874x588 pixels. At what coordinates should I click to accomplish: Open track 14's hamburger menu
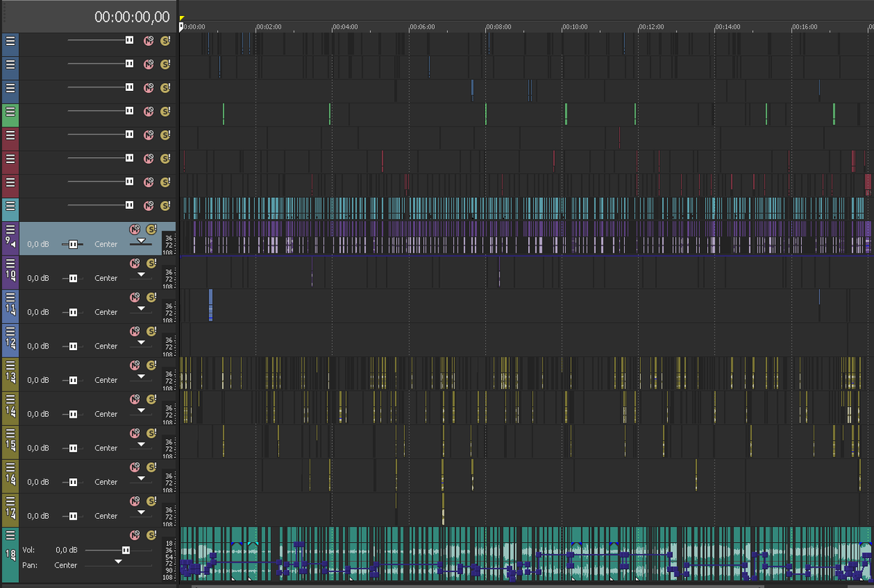point(10,399)
